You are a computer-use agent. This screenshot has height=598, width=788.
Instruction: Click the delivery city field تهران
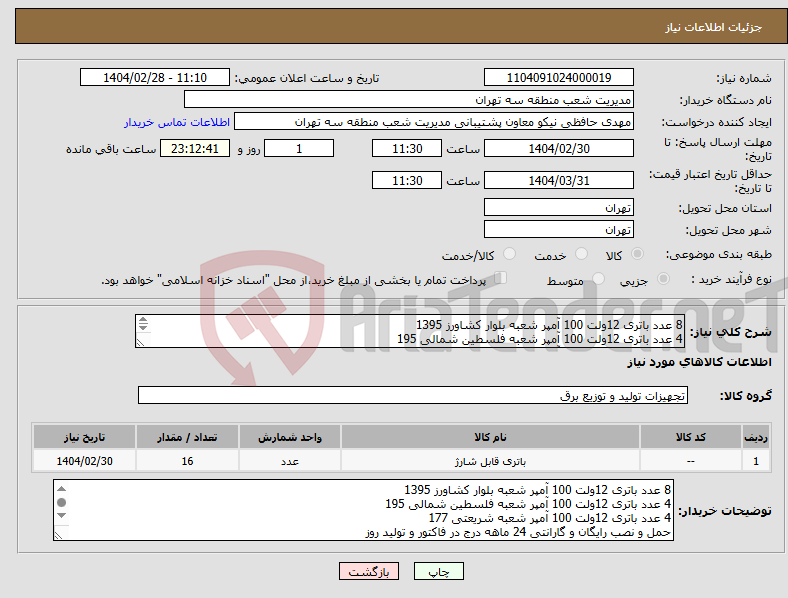coord(559,229)
